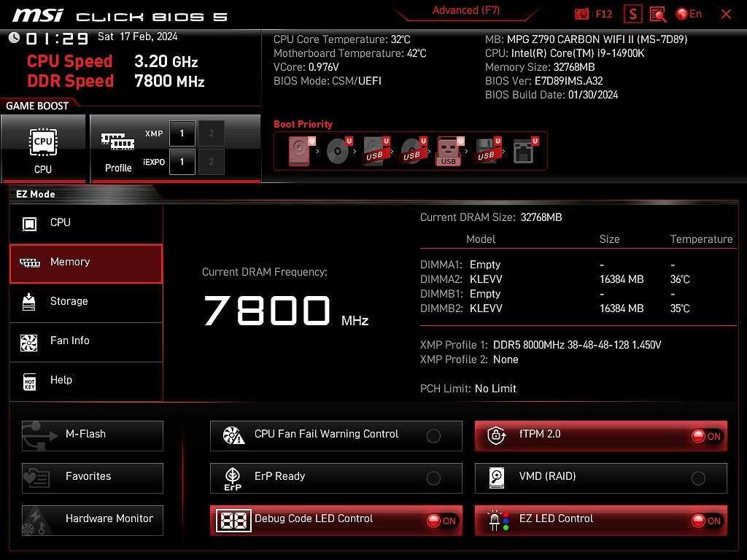Turn off EZ LED Control switch

coord(706,521)
